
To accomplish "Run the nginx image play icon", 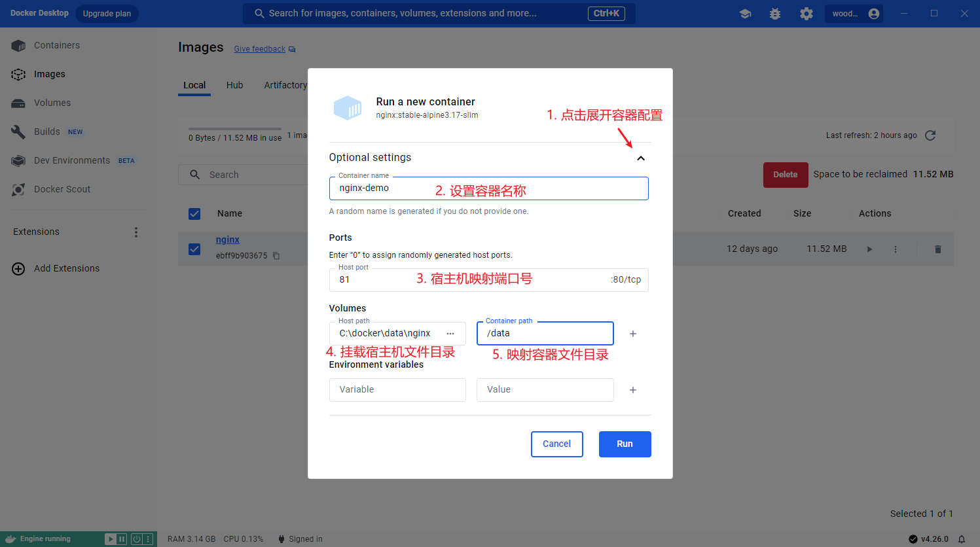I will point(869,249).
